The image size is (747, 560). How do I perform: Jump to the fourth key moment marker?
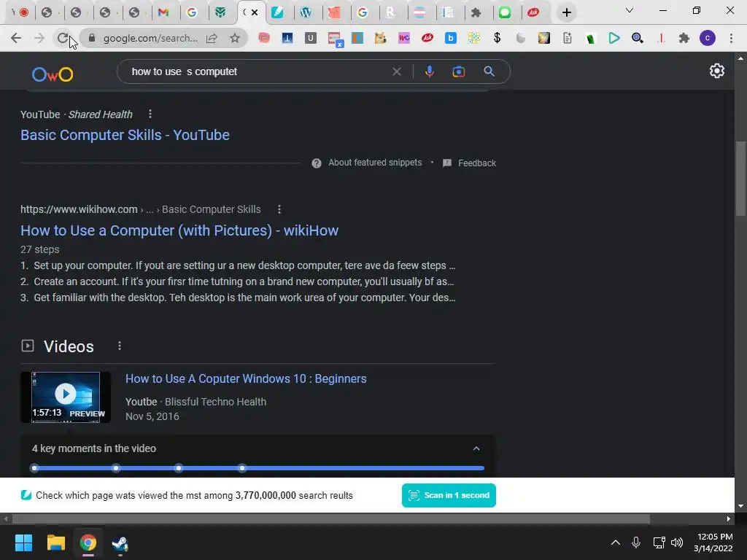pyautogui.click(x=242, y=468)
